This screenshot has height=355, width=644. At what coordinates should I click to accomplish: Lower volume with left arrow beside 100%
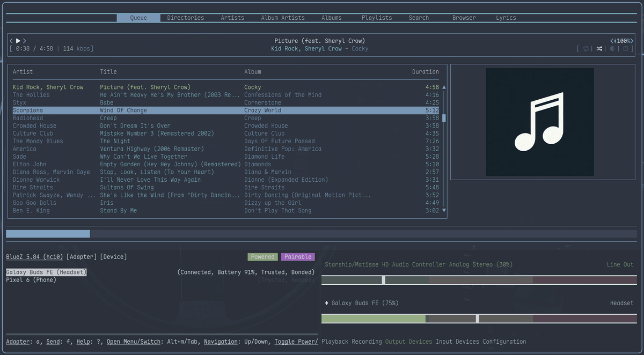tap(612, 41)
